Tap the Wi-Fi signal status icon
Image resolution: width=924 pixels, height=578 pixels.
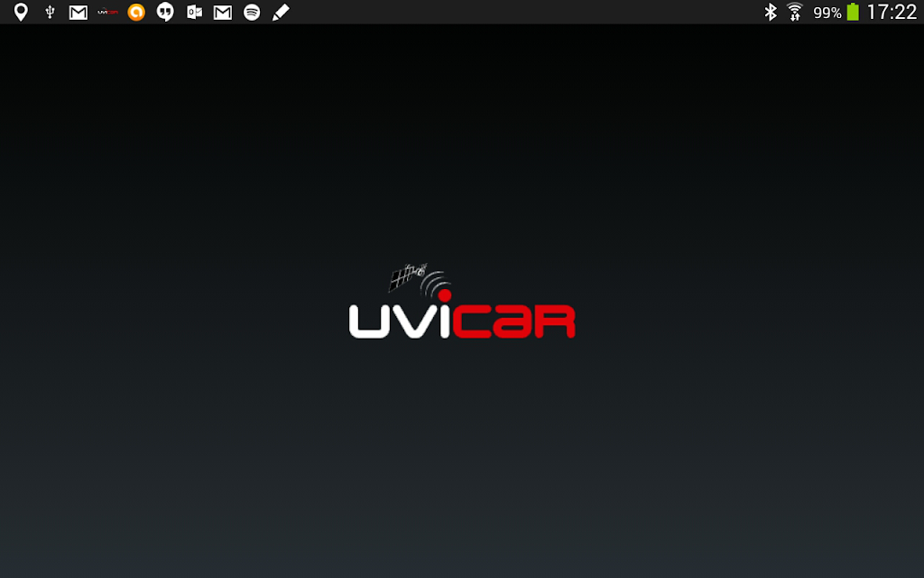[795, 12]
